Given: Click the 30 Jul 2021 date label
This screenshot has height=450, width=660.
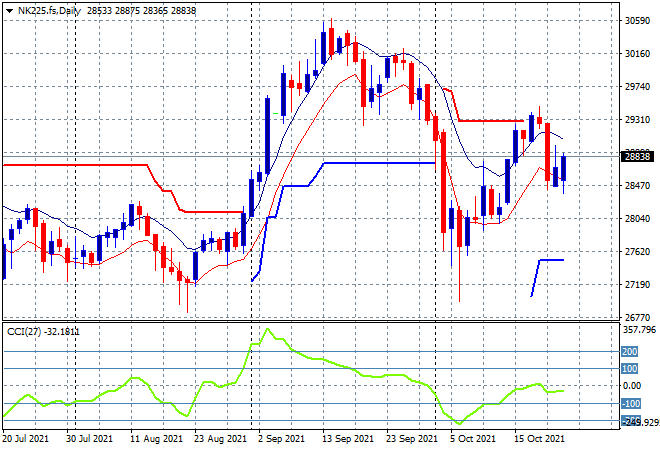Looking at the screenshot, I should click(x=89, y=439).
